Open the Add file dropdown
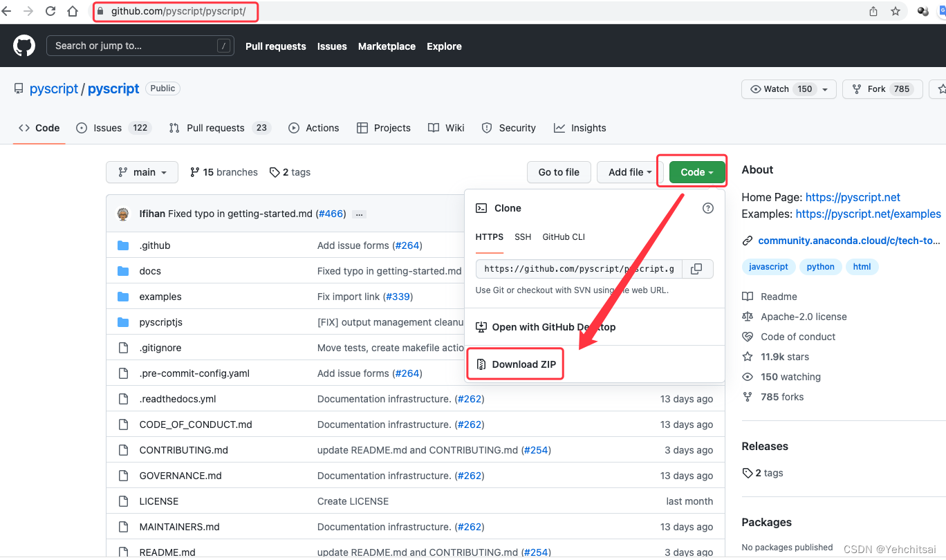The image size is (946, 560). coord(630,172)
